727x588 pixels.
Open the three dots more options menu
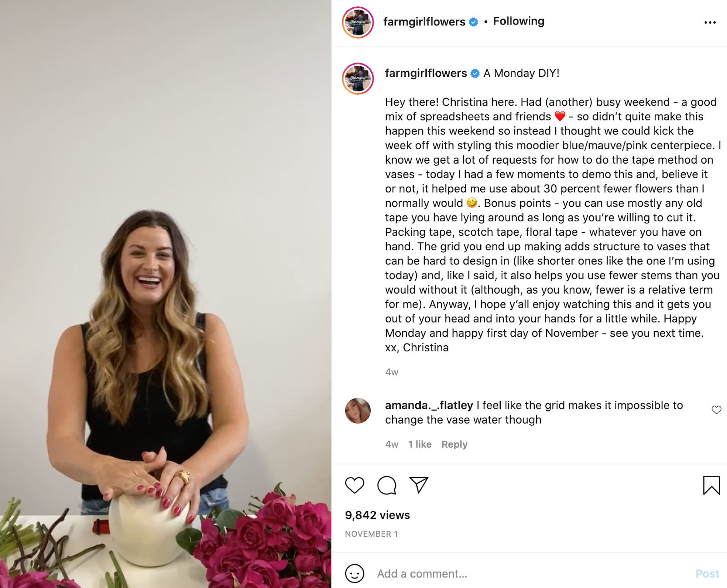click(x=710, y=22)
